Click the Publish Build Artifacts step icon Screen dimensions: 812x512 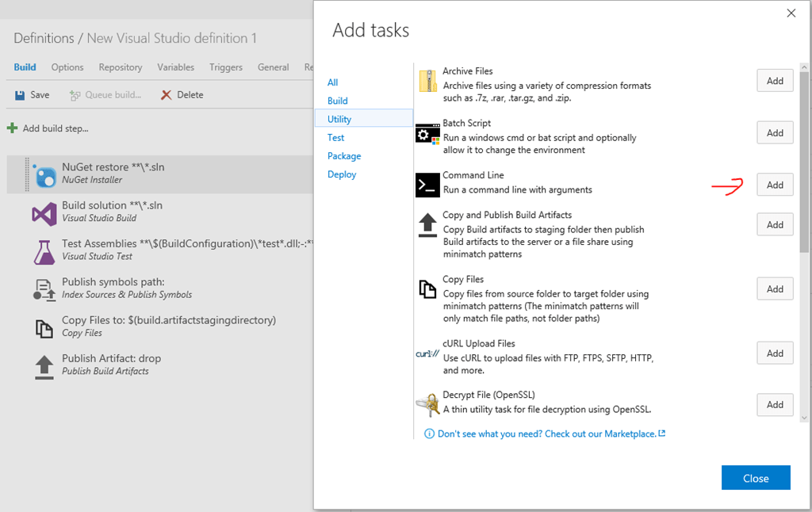point(44,367)
